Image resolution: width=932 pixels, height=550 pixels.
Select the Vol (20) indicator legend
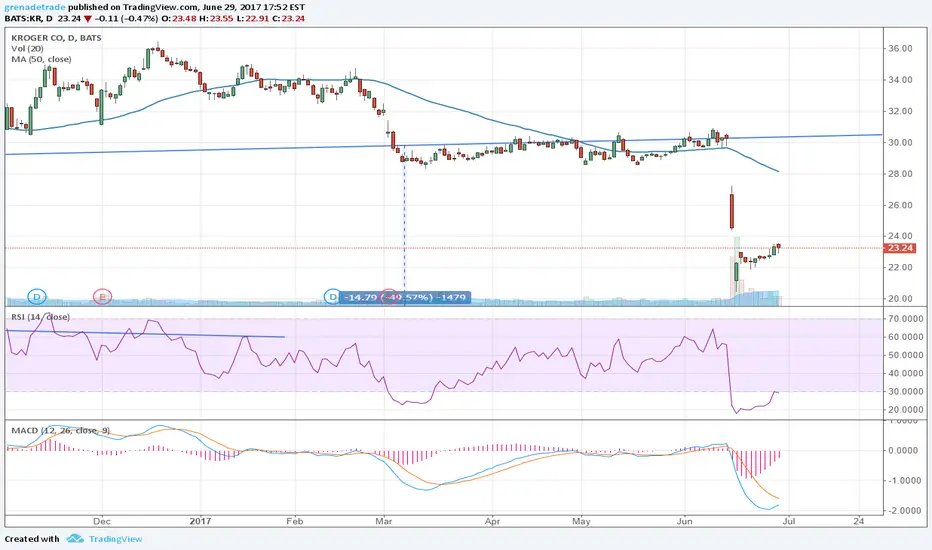click(27, 48)
